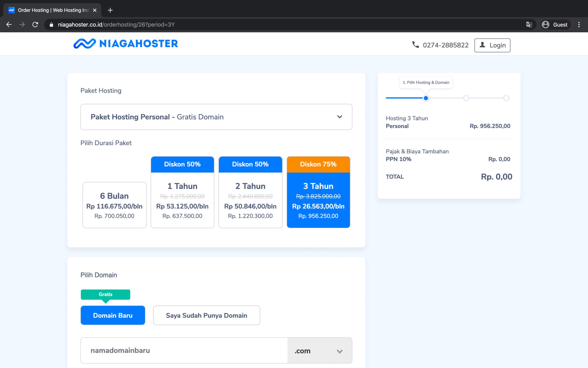Click the Pilih Domain heading

(x=99, y=275)
